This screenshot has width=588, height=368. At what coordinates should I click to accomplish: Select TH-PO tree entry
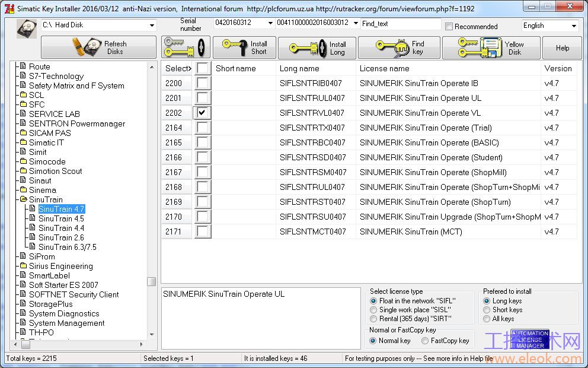coord(41,332)
